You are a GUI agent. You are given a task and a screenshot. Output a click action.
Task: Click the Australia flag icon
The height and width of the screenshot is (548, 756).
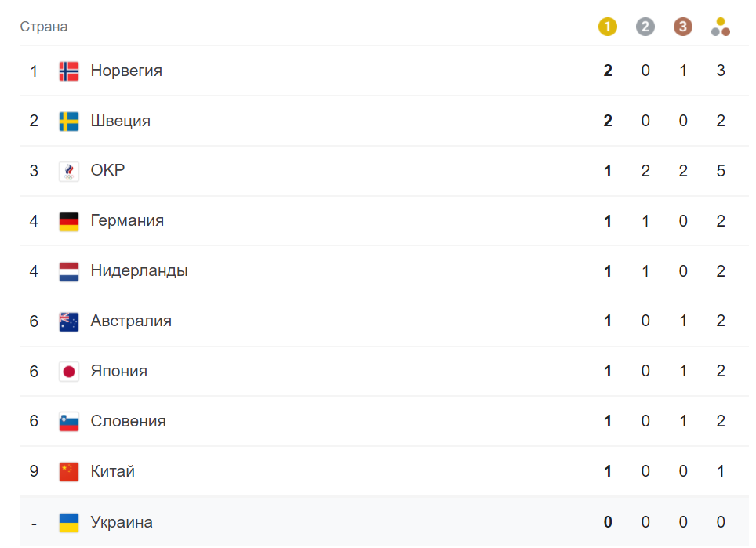69,321
